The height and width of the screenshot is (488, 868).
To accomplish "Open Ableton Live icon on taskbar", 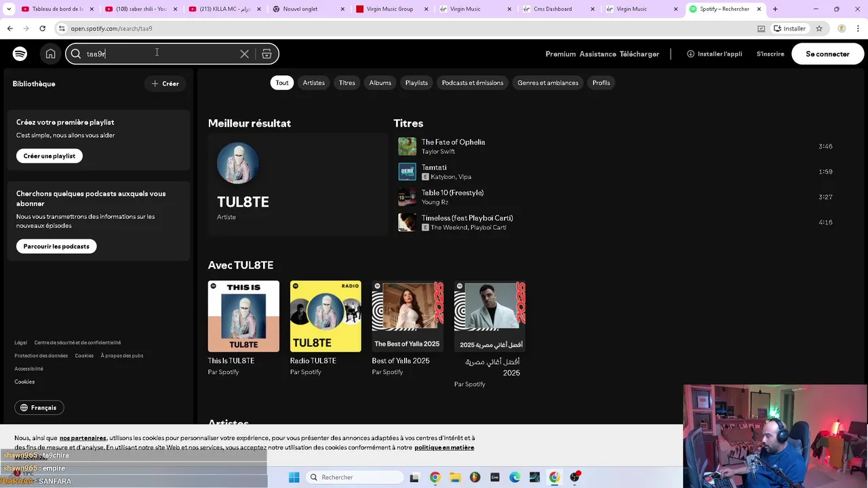I will pos(495,477).
